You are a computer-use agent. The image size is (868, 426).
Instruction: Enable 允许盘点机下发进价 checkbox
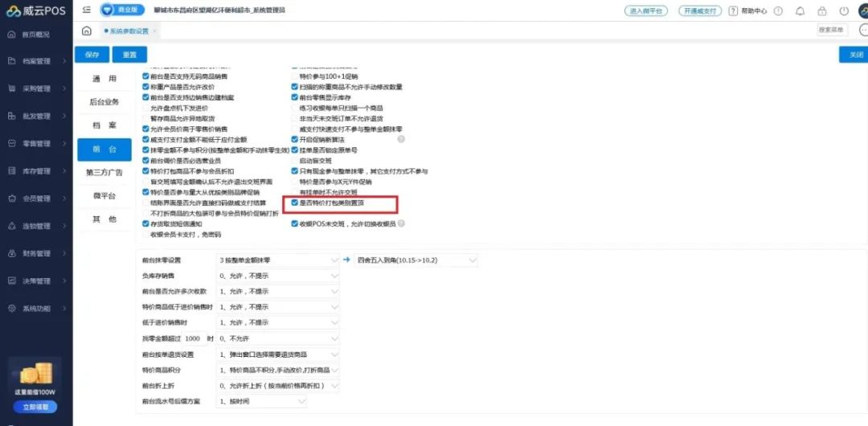point(145,108)
